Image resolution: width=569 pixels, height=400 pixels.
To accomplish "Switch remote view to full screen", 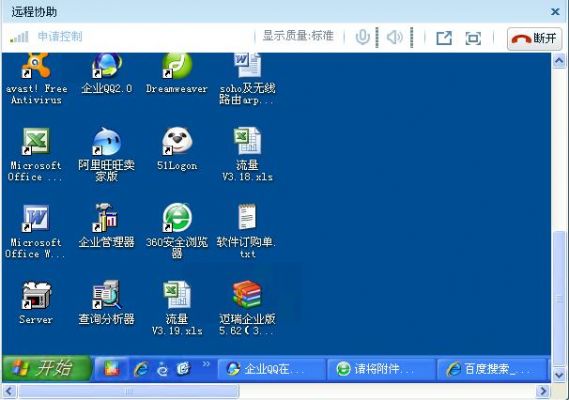I will (x=473, y=38).
